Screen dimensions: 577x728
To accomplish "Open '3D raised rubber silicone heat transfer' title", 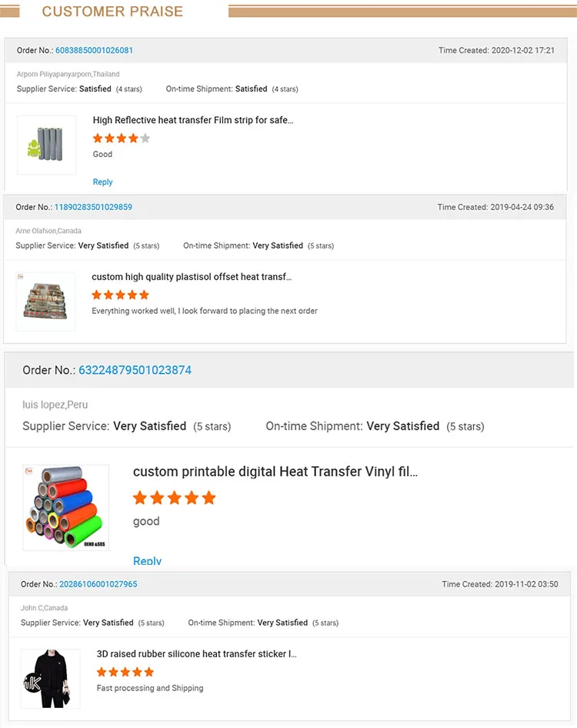I will pyautogui.click(x=196, y=654).
